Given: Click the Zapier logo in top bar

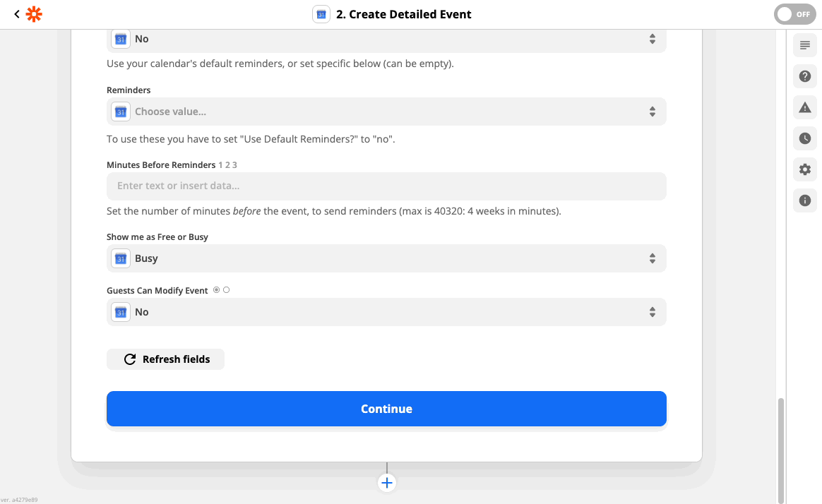Looking at the screenshot, I should [34, 14].
